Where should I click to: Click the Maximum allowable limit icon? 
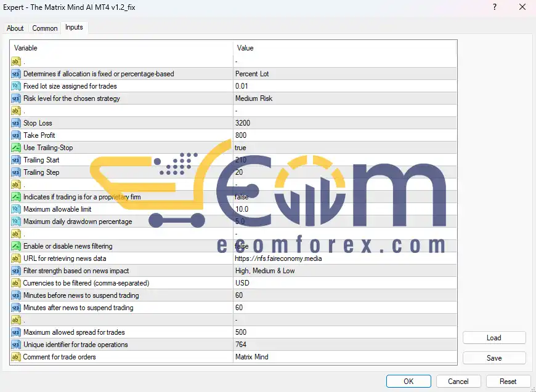pyautogui.click(x=15, y=209)
